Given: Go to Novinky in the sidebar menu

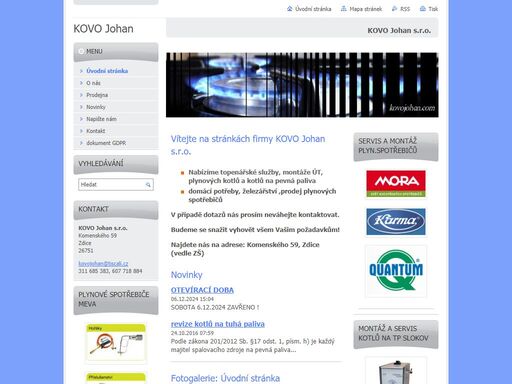Looking at the screenshot, I should (96, 107).
